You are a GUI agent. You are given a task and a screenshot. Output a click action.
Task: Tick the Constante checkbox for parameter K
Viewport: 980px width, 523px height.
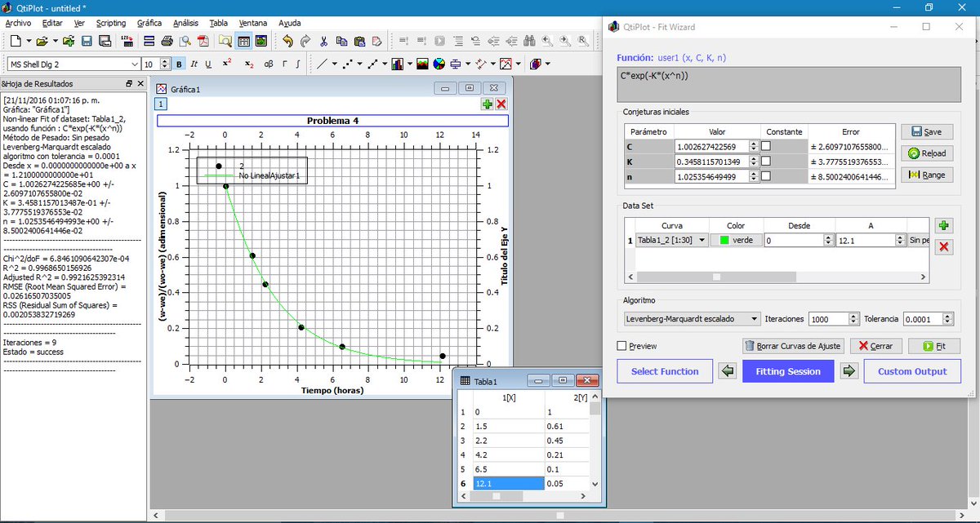[767, 162]
